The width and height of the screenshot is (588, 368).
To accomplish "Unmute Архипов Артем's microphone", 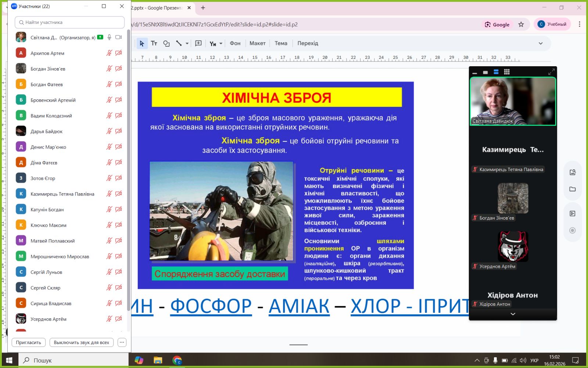I will pos(109,53).
